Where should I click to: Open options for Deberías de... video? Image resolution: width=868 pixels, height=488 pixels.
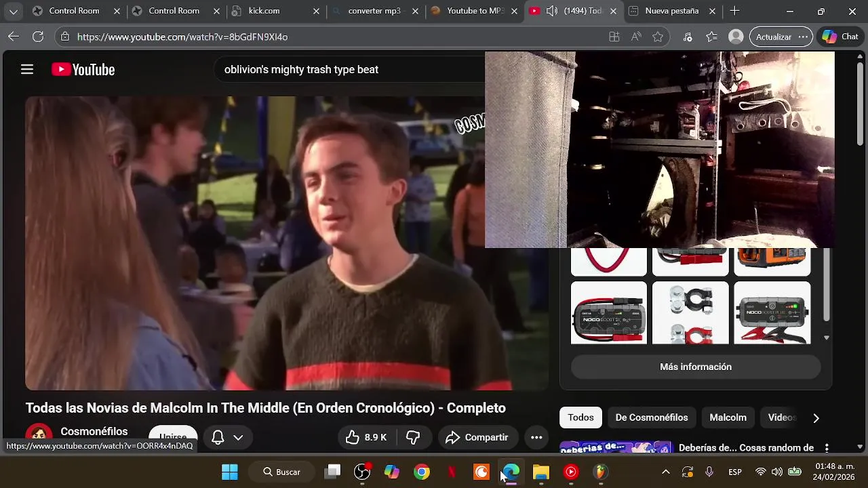pos(827,448)
